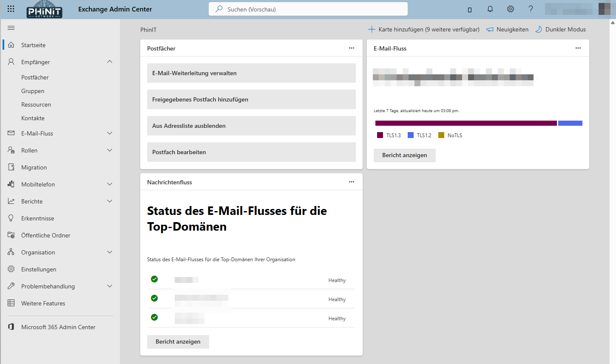Toggle Dunkler Modus
This screenshot has width=616, height=364.
[561, 29]
